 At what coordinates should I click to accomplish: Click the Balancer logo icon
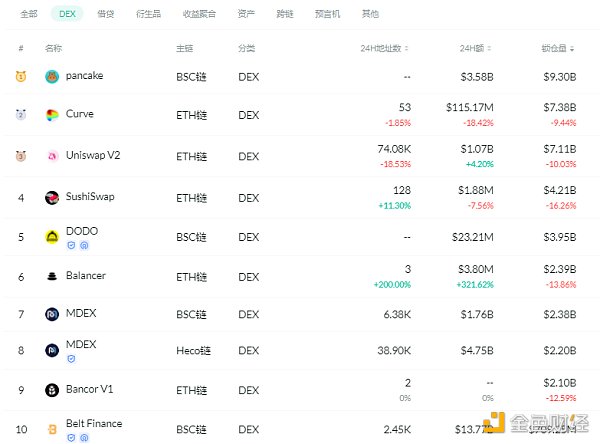point(52,276)
